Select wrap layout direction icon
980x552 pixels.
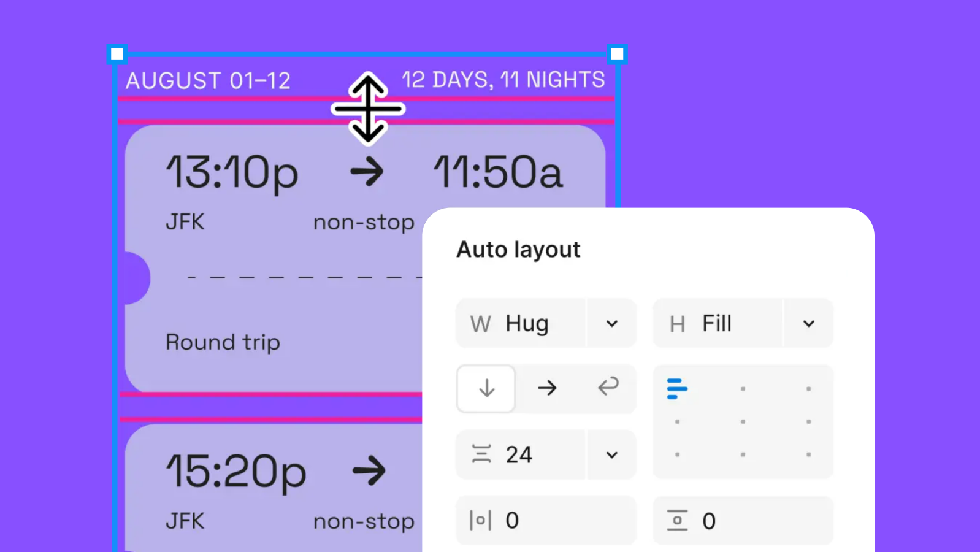coord(608,387)
